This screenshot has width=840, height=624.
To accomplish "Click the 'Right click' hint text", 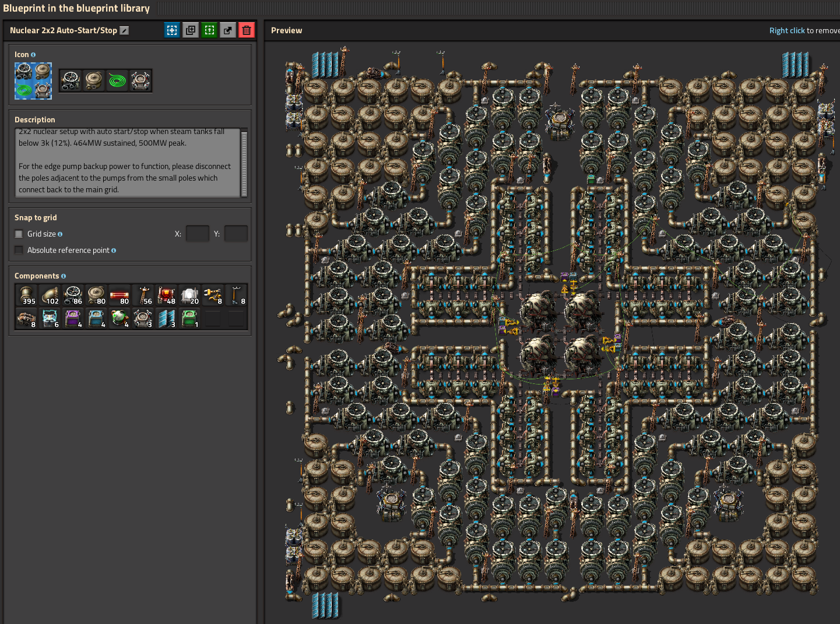I will (x=787, y=31).
